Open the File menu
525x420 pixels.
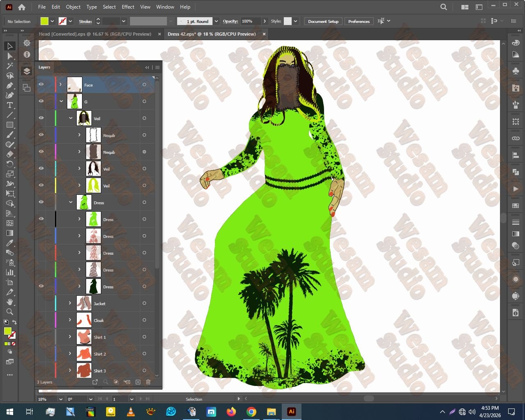[x=42, y=7]
